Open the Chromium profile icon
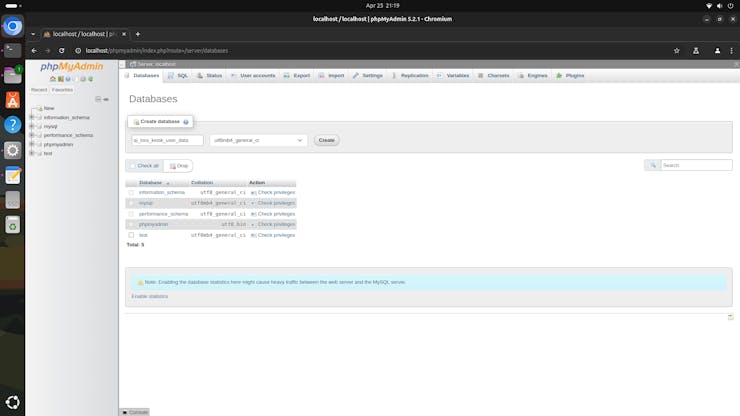Viewport: 740px width, 416px height. (717, 51)
